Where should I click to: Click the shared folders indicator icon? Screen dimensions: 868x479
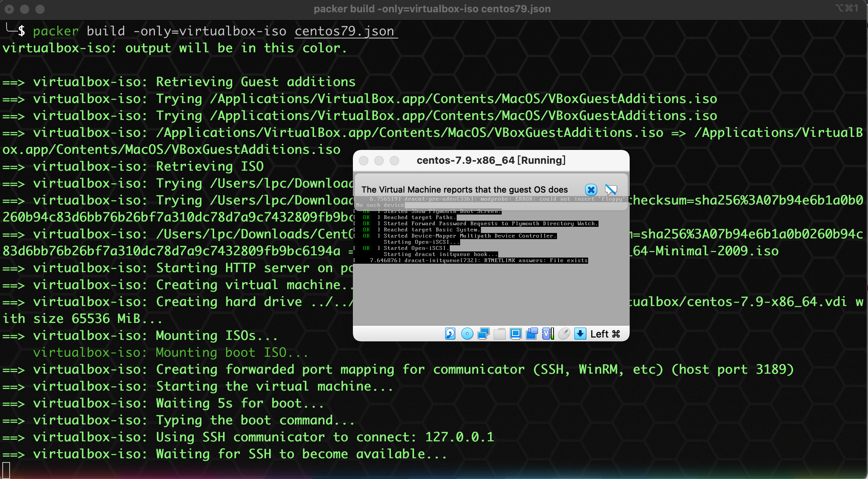coord(499,334)
